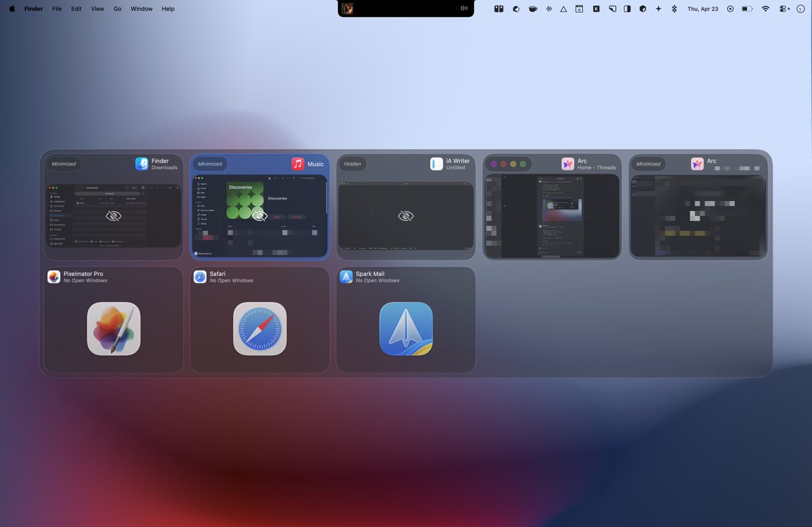Click the Music app icon in switcher

298,164
